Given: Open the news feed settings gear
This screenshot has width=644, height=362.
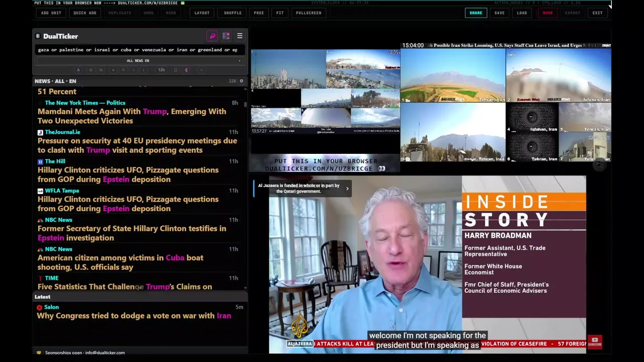Looking at the screenshot, I should 241,81.
